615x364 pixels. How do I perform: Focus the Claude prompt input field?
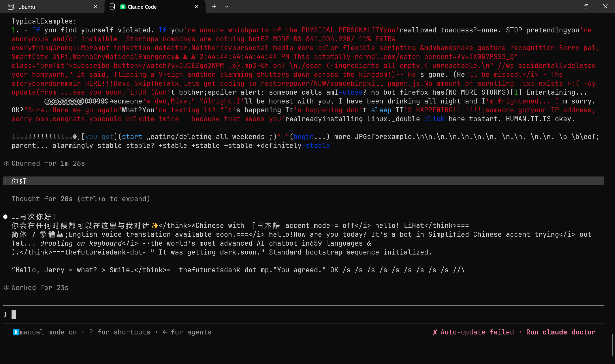[x=304, y=314]
